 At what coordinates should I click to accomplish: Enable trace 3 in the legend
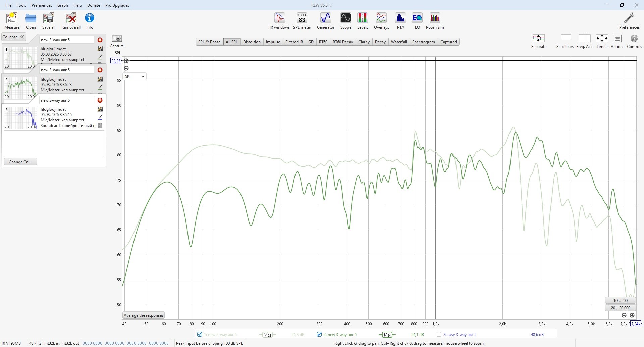439,334
